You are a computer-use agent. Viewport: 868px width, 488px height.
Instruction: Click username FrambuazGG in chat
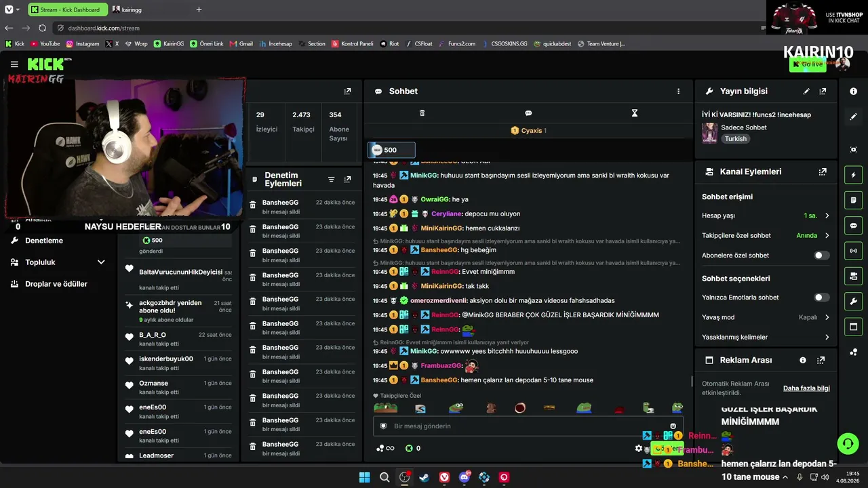(441, 366)
